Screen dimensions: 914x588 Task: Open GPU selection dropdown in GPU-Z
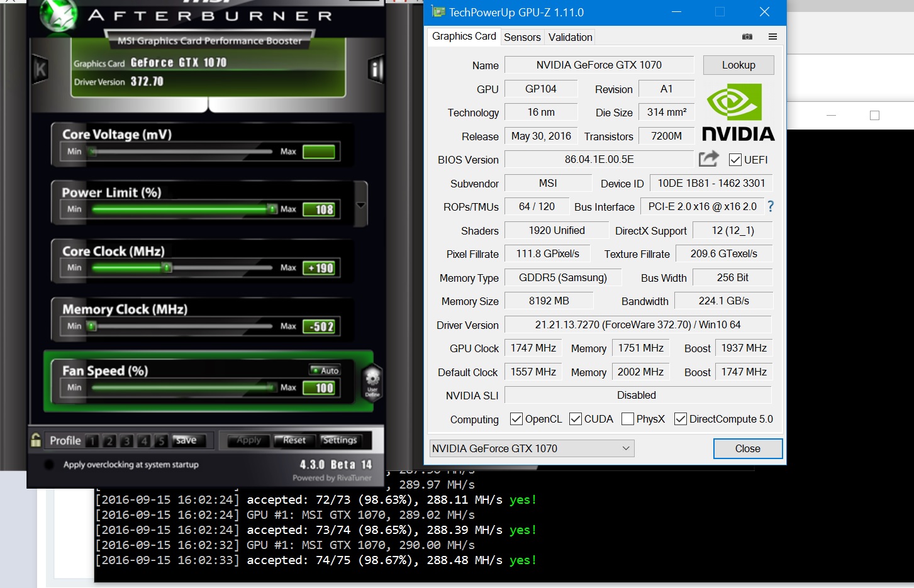tap(532, 448)
